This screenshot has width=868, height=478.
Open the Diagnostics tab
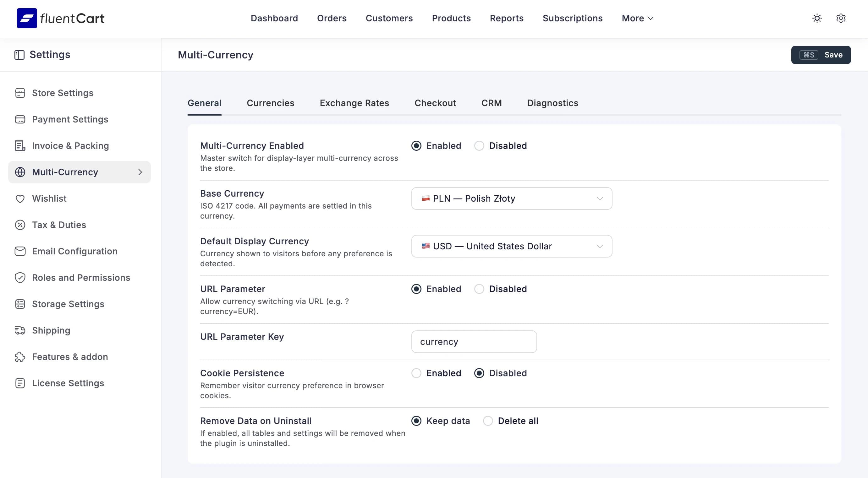pyautogui.click(x=552, y=103)
